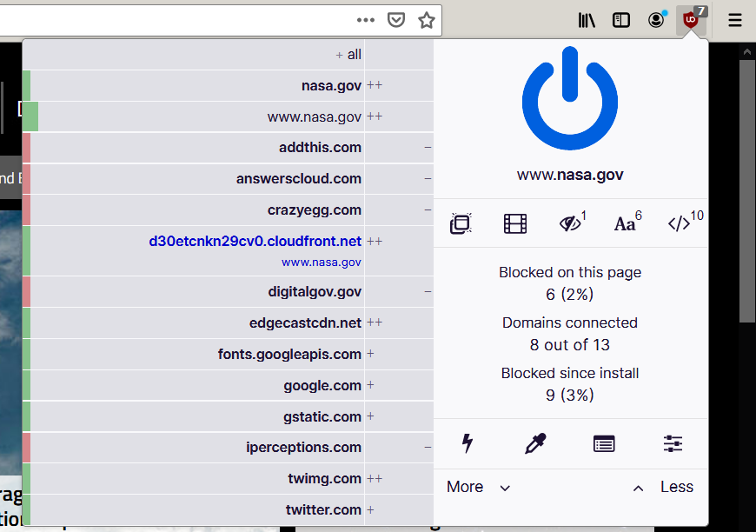This screenshot has width=756, height=532.
Task: Open the Firefox account icon
Action: pyautogui.click(x=656, y=20)
